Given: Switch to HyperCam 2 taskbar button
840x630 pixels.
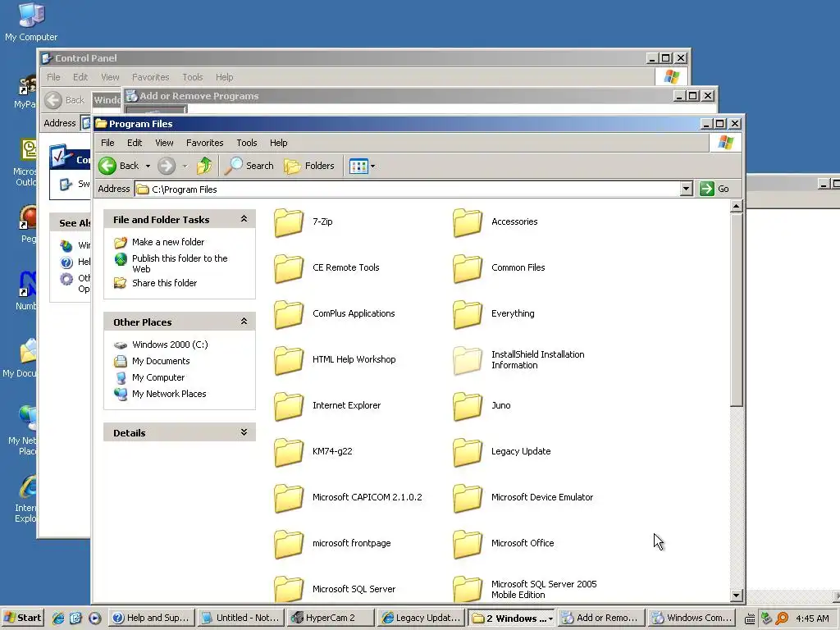Looking at the screenshot, I should click(x=331, y=618).
